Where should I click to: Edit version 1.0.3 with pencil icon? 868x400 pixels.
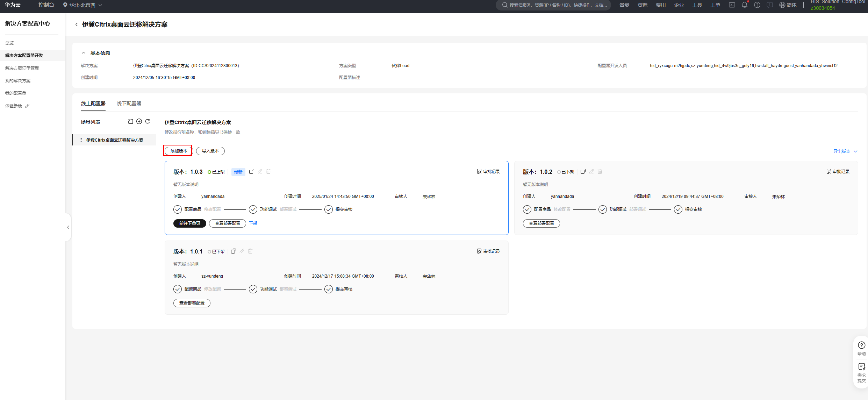click(260, 171)
